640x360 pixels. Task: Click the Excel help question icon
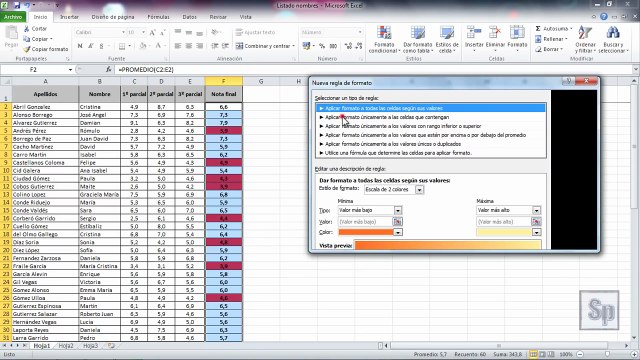pyautogui.click(x=604, y=17)
